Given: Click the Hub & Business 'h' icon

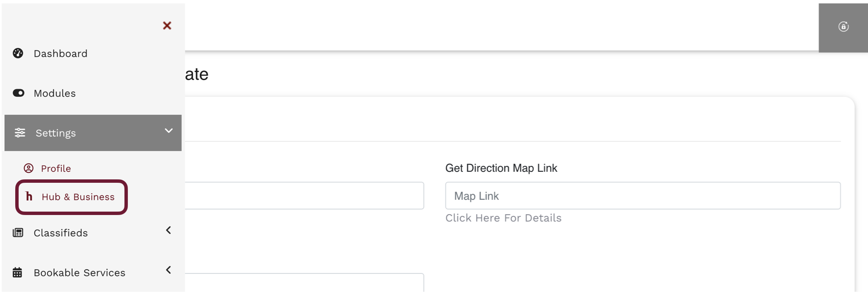Looking at the screenshot, I should coord(29,196).
